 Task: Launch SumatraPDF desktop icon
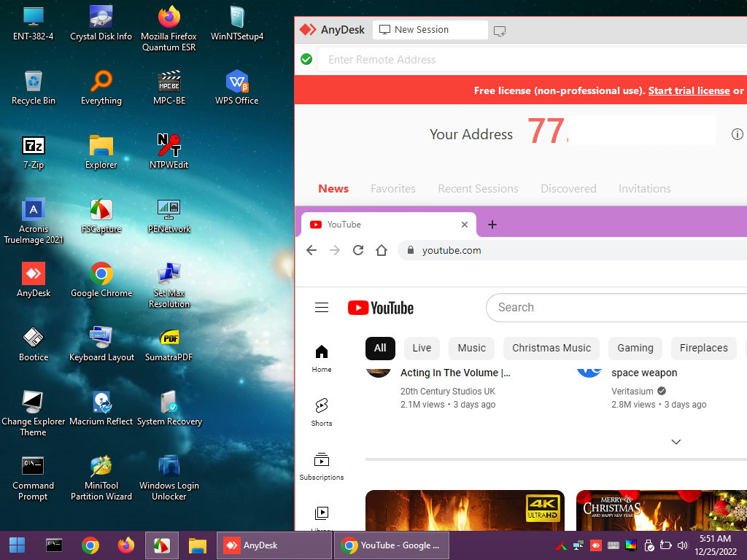(x=169, y=344)
